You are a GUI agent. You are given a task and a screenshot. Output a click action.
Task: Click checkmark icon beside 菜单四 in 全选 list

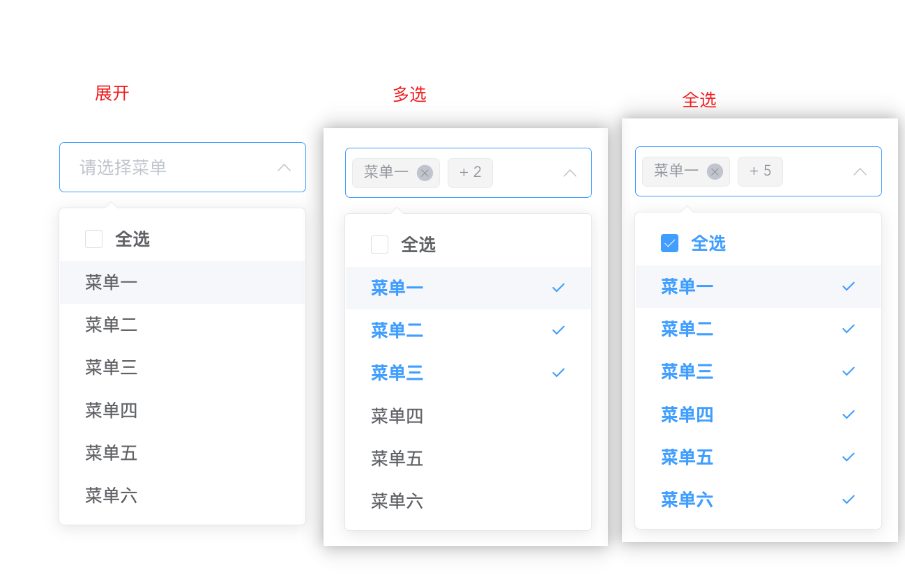pyautogui.click(x=849, y=414)
